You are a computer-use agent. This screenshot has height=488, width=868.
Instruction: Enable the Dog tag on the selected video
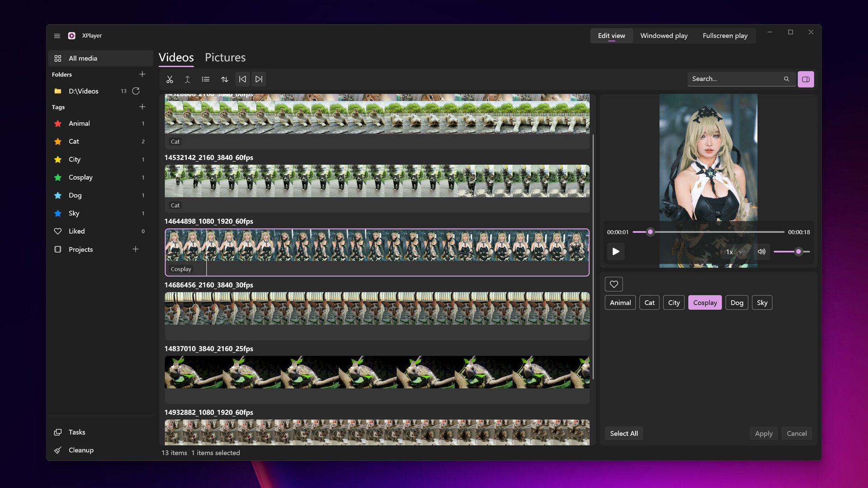coord(736,302)
